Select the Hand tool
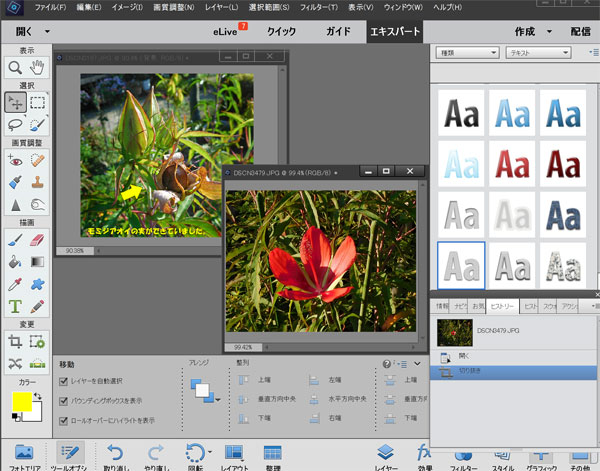 pos(38,68)
